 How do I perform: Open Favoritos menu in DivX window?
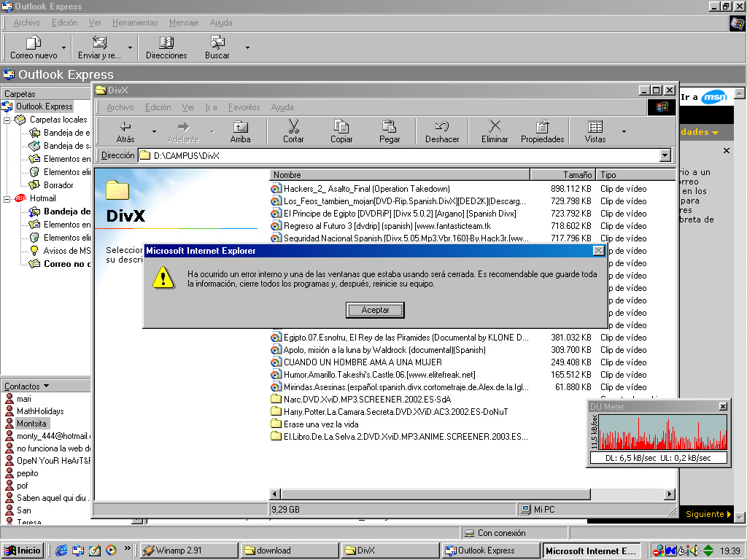coord(244,107)
